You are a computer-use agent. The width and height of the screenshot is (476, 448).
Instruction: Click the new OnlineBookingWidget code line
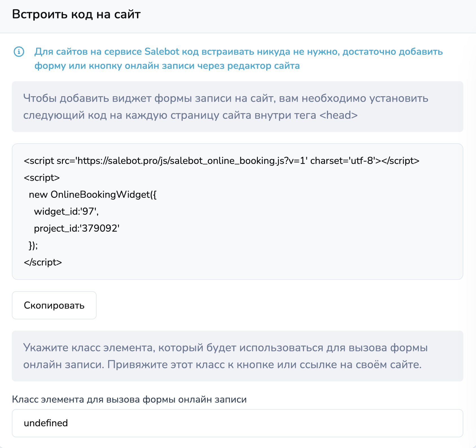click(93, 195)
